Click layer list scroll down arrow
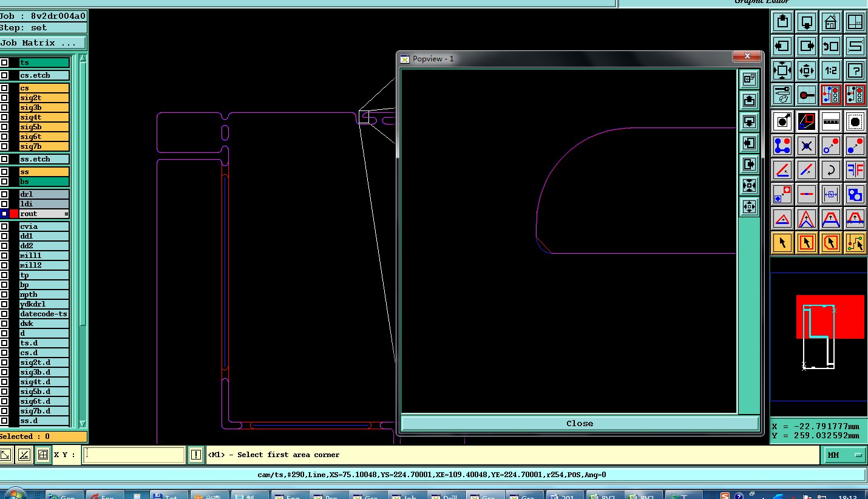The width and height of the screenshot is (868, 499). coord(83,424)
